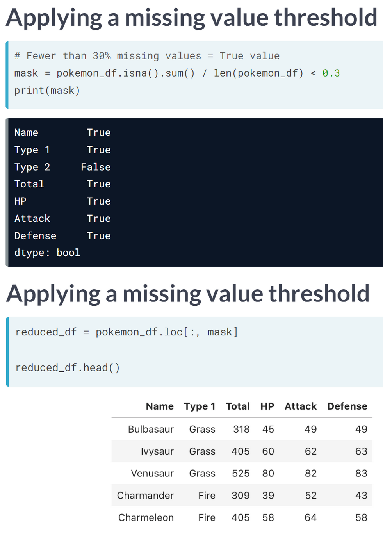Click the dtype: bool output line
The height and width of the screenshot is (542, 392).
point(47,253)
